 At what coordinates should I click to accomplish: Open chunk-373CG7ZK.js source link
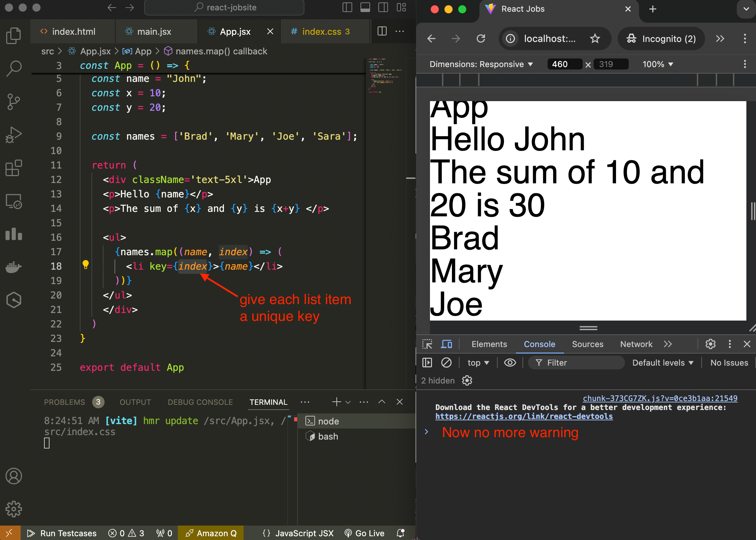[660, 398]
